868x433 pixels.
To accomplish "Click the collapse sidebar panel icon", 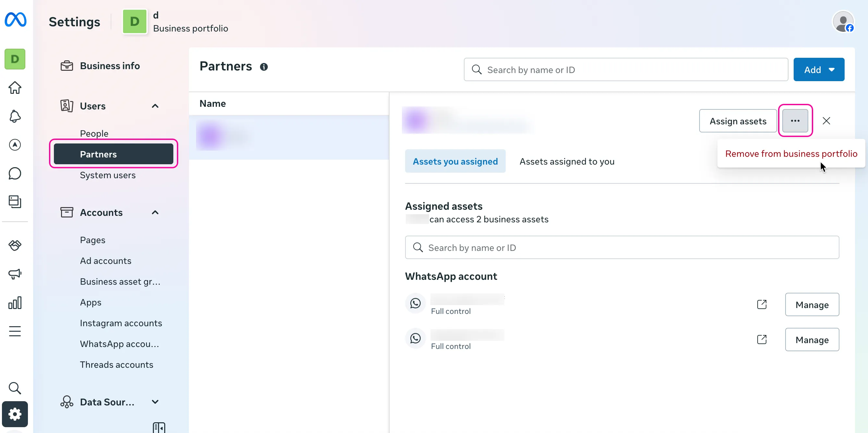I will pos(159,427).
